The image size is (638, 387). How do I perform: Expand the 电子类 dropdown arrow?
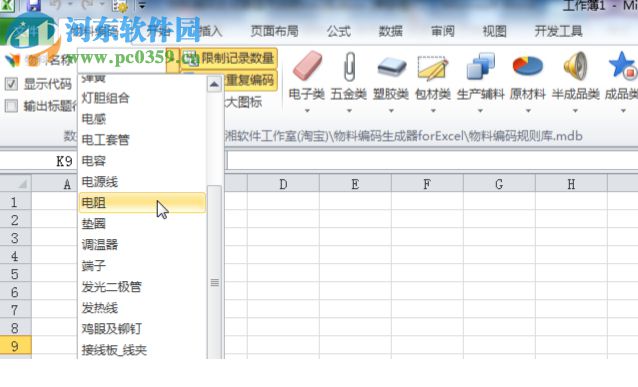[307, 111]
